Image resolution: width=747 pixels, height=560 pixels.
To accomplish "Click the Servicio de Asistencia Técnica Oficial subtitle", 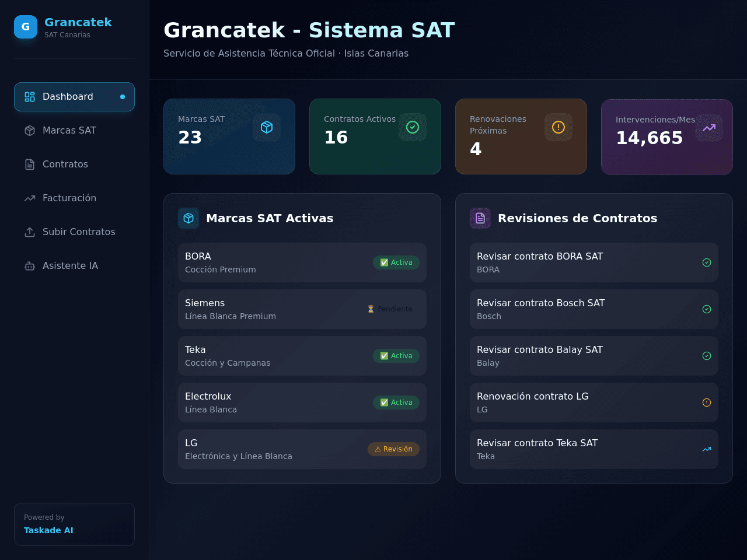I will [x=286, y=54].
